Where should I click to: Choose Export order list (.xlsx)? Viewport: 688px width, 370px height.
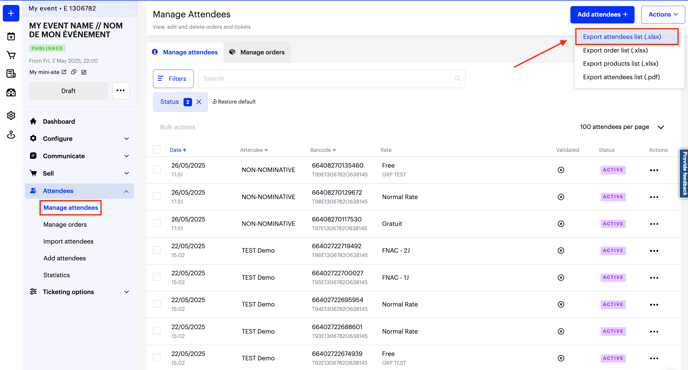tap(615, 50)
